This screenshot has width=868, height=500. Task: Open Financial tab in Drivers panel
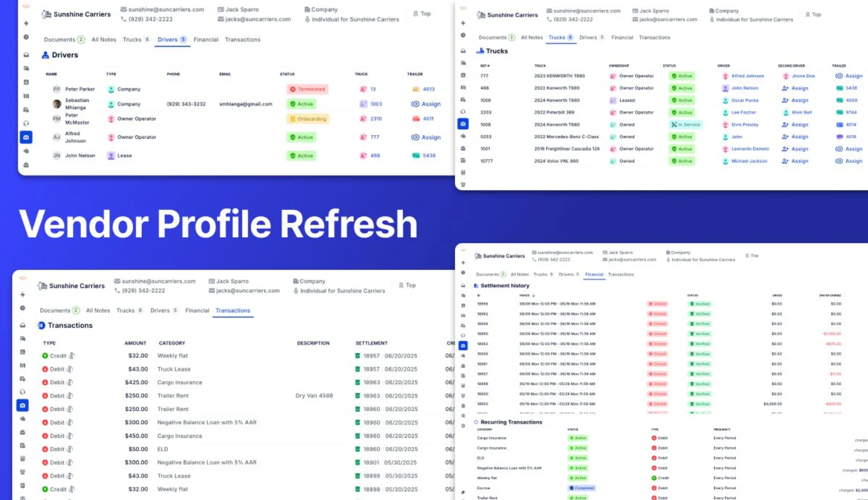coord(206,40)
